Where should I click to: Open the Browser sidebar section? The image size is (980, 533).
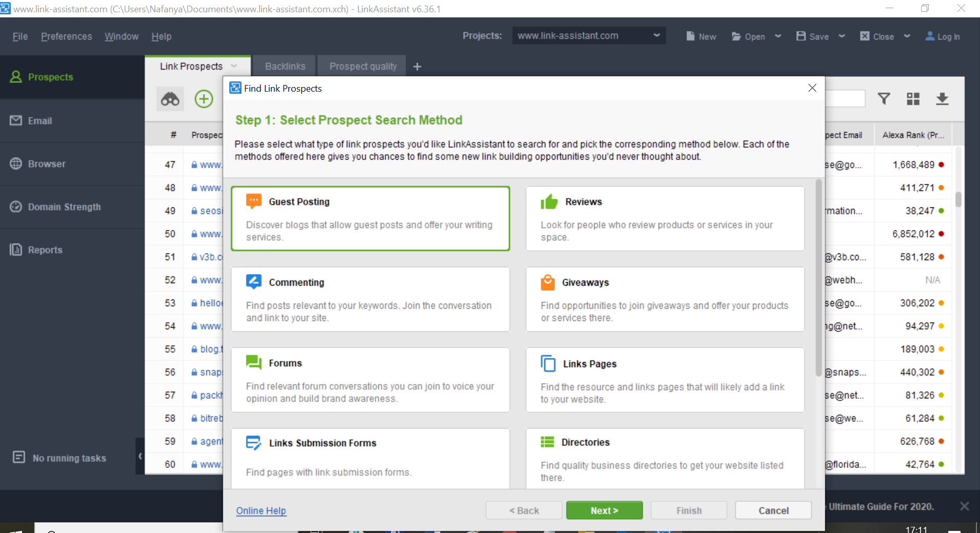pos(72,163)
